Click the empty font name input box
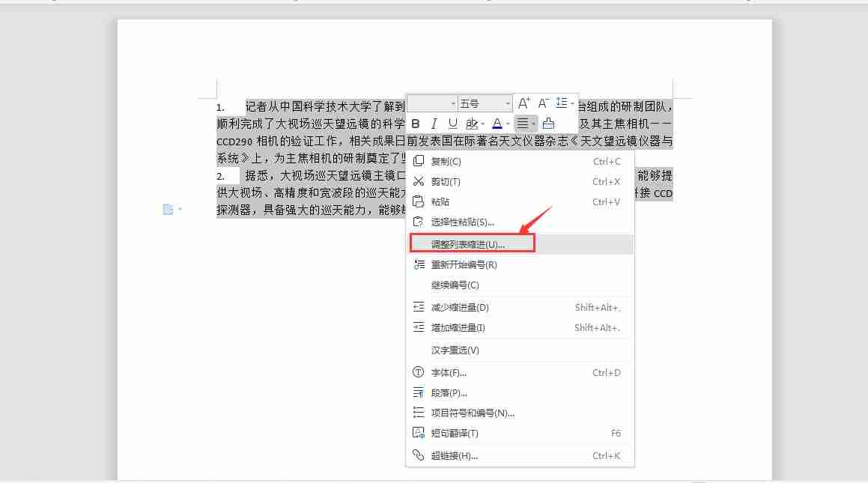This screenshot has width=868, height=483. coord(428,104)
